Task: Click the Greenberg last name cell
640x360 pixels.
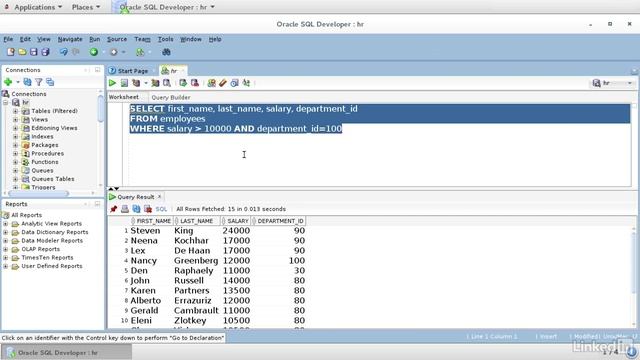Action: pos(196,260)
